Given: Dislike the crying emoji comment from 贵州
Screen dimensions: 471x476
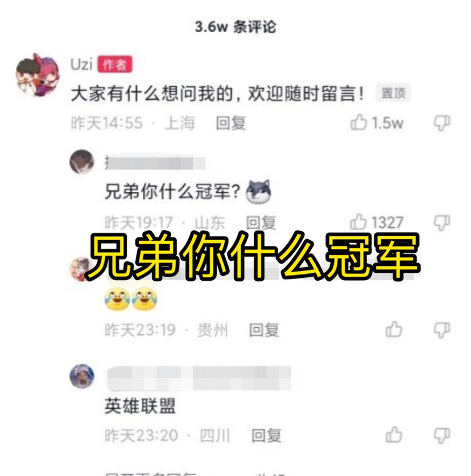Looking at the screenshot, I should coord(442,330).
